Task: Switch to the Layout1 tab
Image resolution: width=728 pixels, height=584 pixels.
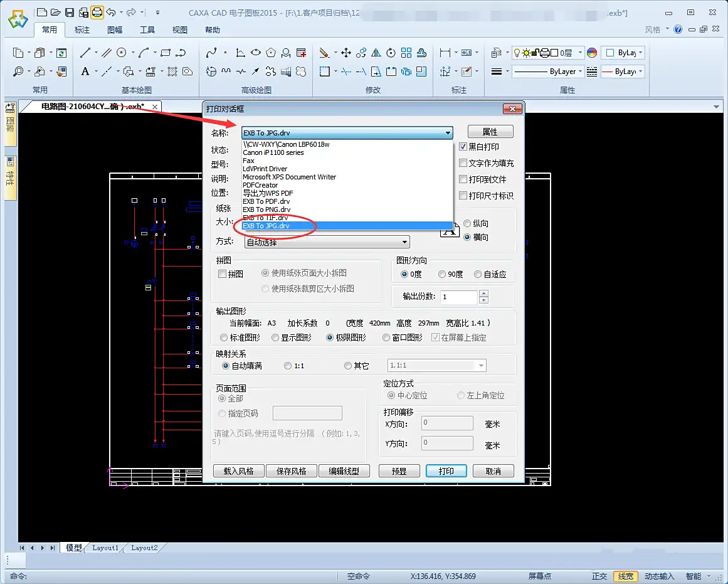Action: [x=105, y=548]
